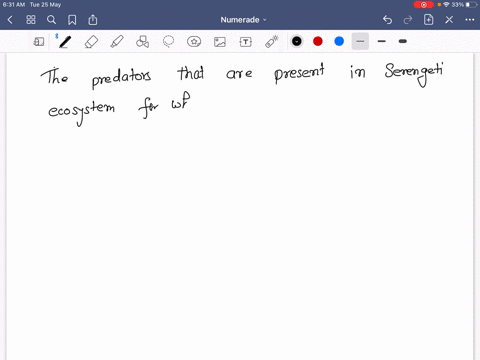Select the Shapes tool
The width and height of the screenshot is (480, 360).
(143, 42)
